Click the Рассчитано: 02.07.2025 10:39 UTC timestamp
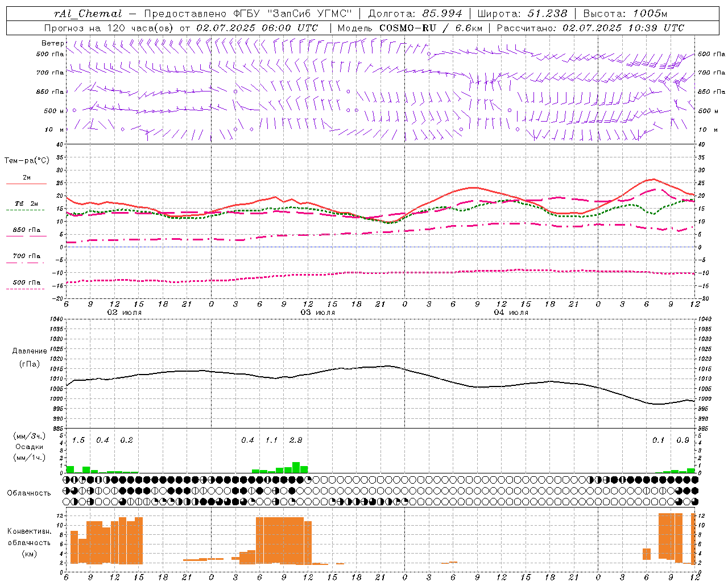 click(590, 28)
